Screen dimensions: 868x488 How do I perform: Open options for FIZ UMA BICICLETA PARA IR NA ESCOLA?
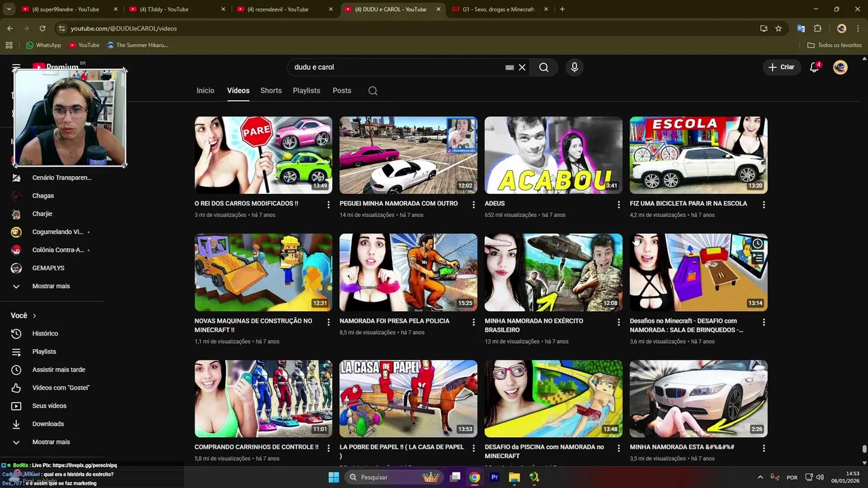click(x=764, y=204)
